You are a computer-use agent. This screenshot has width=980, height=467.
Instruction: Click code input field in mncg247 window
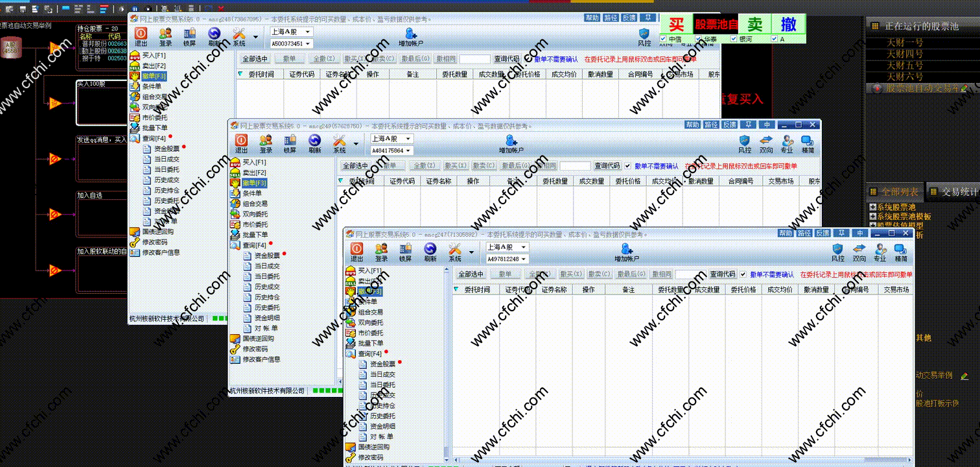(691, 274)
